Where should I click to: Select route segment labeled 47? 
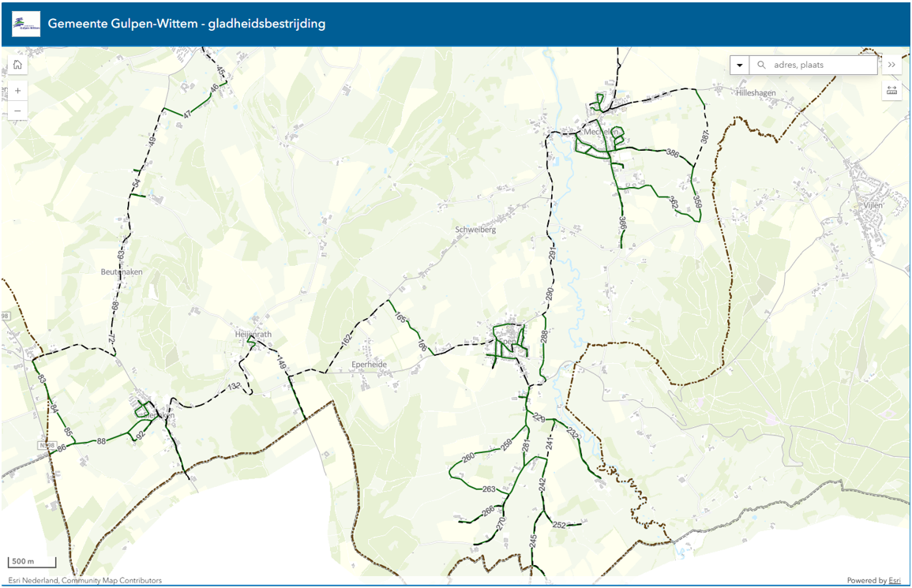click(x=186, y=114)
